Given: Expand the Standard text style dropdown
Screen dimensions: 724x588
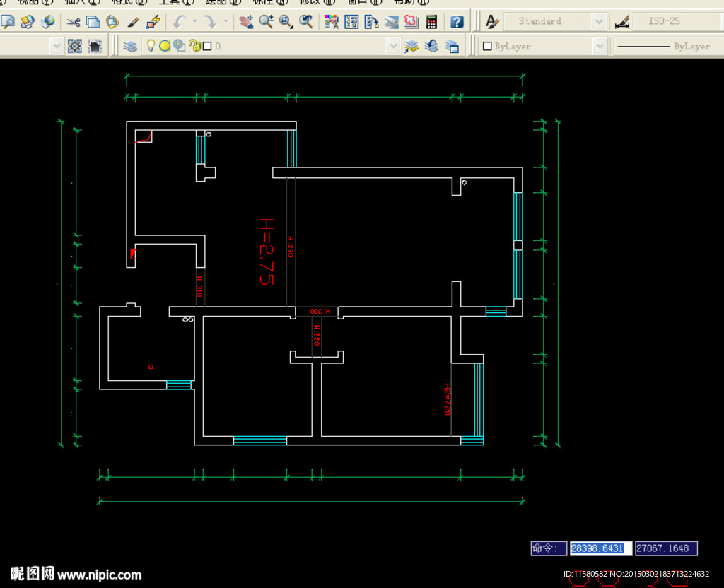Looking at the screenshot, I should coord(599,22).
